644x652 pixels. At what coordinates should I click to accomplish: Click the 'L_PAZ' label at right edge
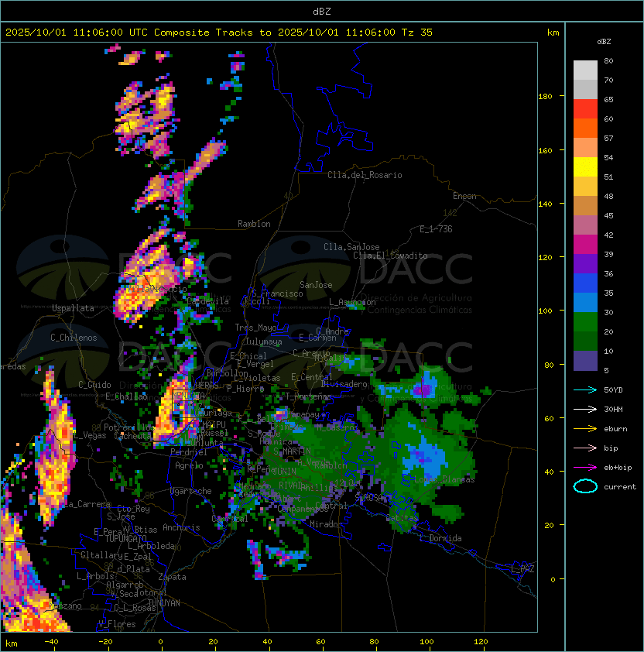522,569
